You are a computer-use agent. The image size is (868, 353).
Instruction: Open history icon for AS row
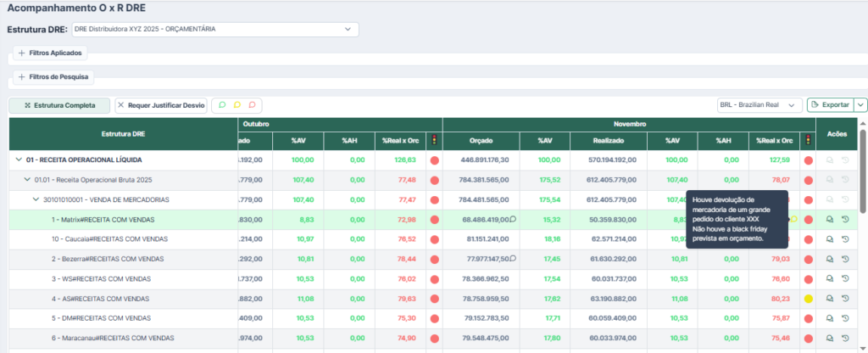pyautogui.click(x=845, y=299)
